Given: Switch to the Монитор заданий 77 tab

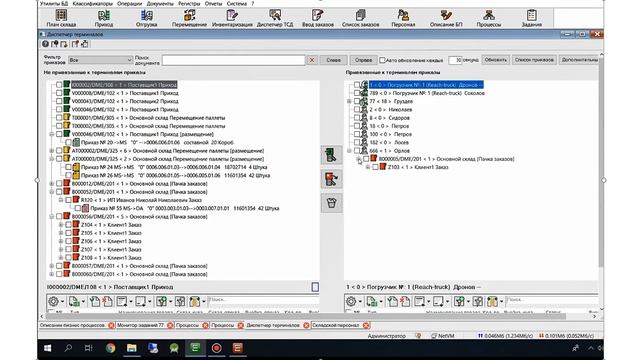Looking at the screenshot, I should (x=140, y=325).
